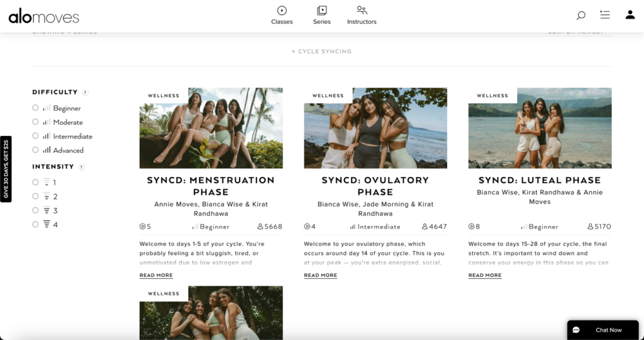
Task: Open the user profile icon
Action: 630,15
